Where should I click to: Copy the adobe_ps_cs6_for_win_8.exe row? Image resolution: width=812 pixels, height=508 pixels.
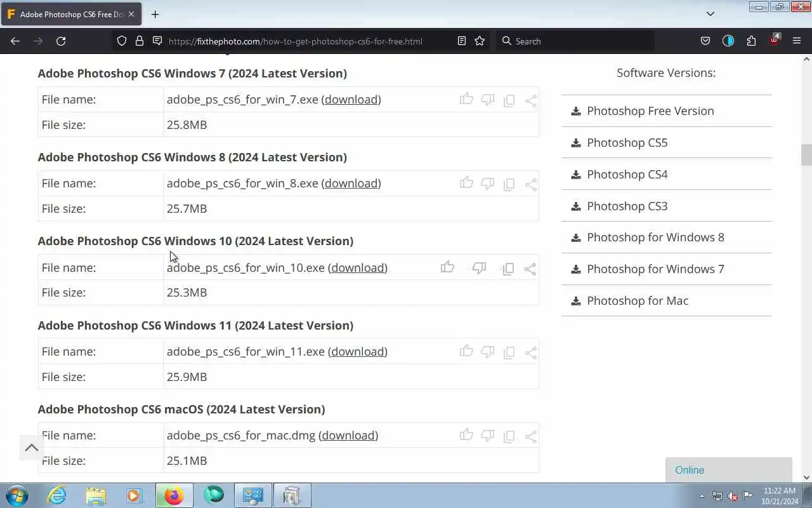click(509, 184)
